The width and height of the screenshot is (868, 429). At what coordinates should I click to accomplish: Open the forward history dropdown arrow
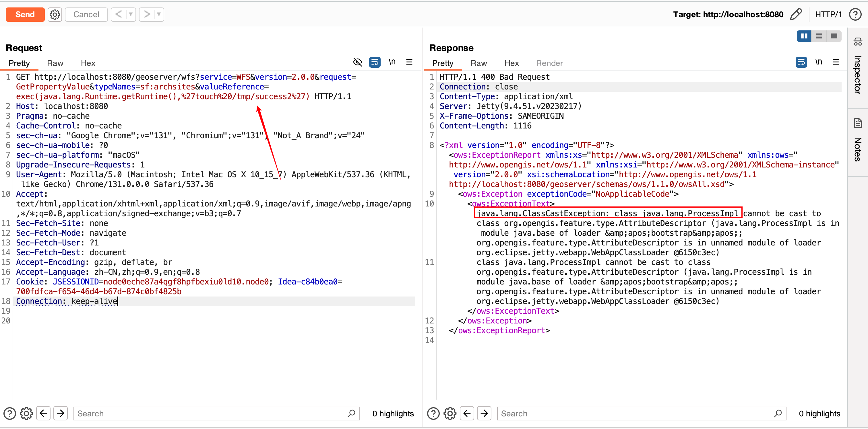[159, 14]
